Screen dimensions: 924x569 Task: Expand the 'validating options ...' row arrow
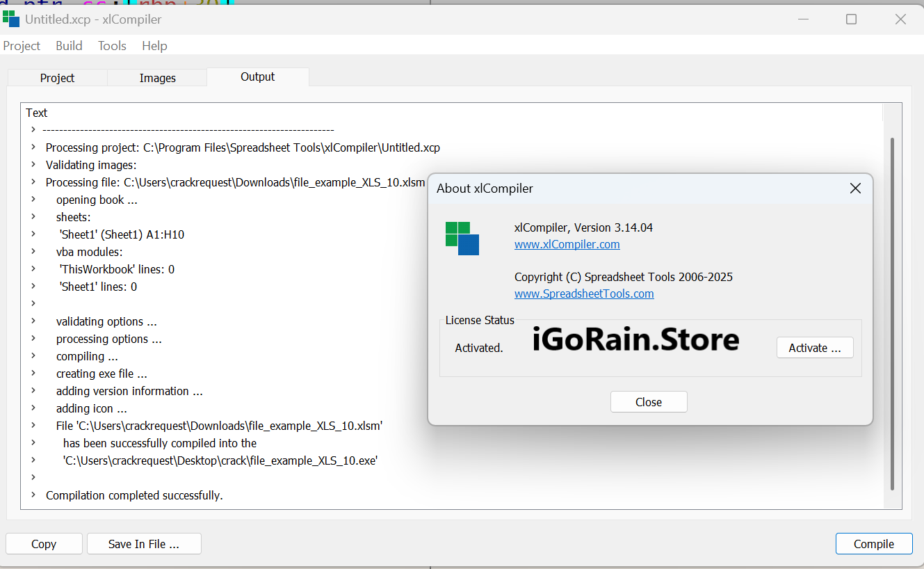pos(33,321)
